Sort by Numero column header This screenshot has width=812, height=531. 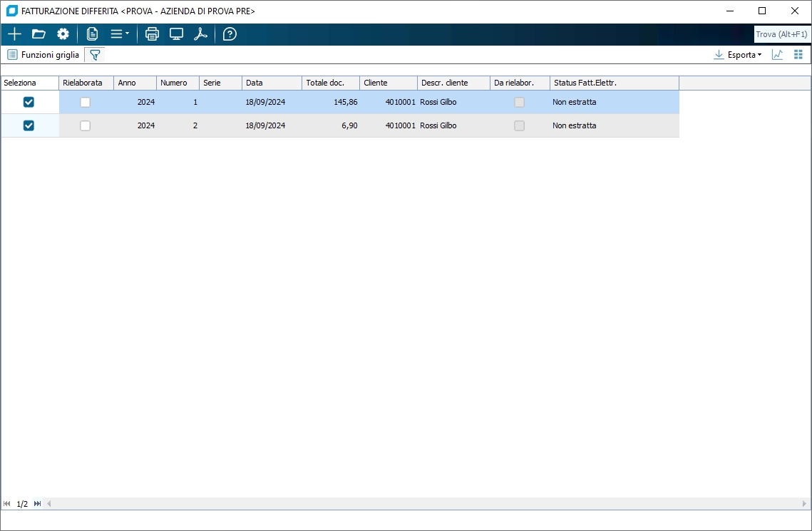[x=178, y=83]
